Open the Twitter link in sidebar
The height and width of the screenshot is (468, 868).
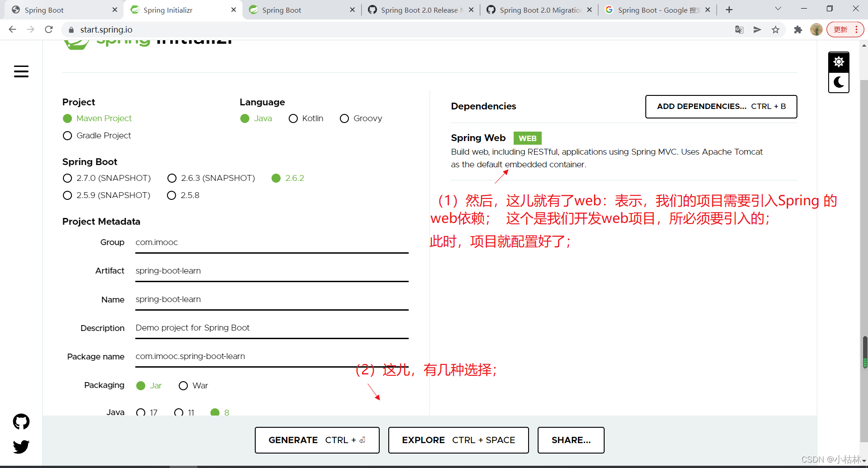[21, 447]
